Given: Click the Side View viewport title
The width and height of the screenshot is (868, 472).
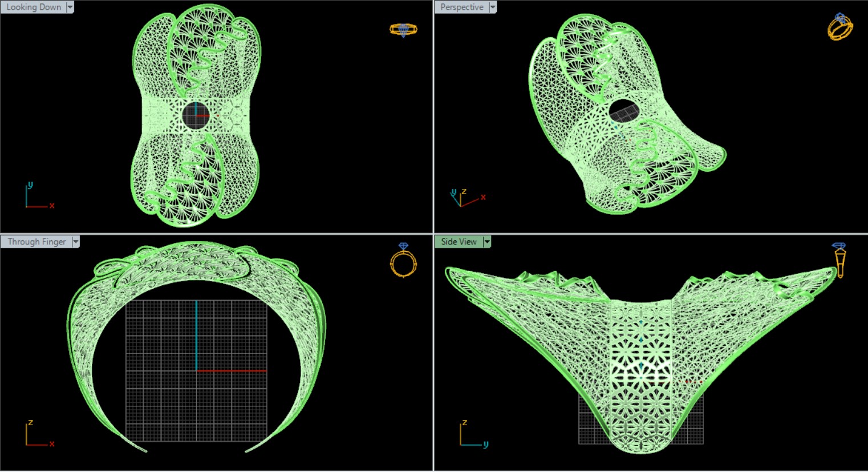Looking at the screenshot, I should (459, 242).
